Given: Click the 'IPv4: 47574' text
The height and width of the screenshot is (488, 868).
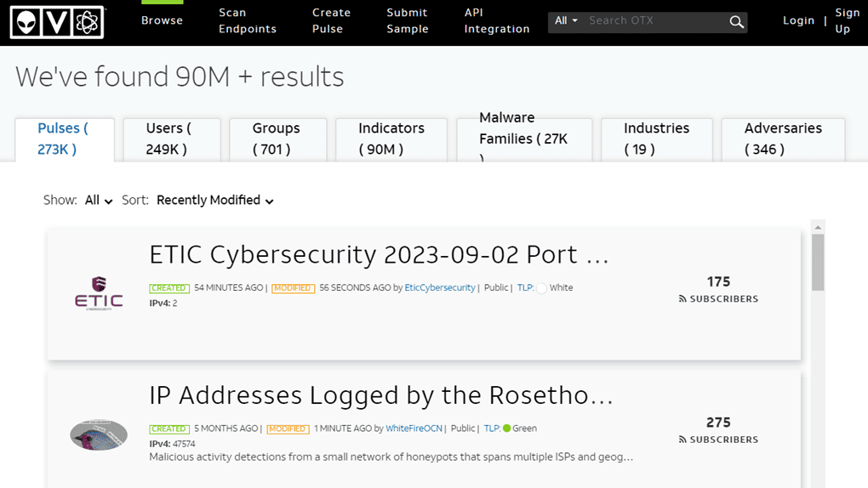Looking at the screenshot, I should pos(172,444).
